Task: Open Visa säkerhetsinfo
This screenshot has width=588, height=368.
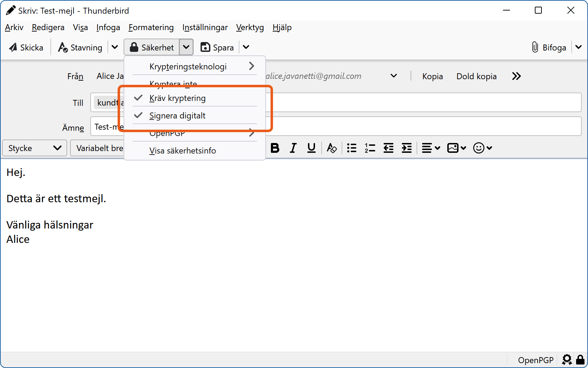Action: point(195,151)
